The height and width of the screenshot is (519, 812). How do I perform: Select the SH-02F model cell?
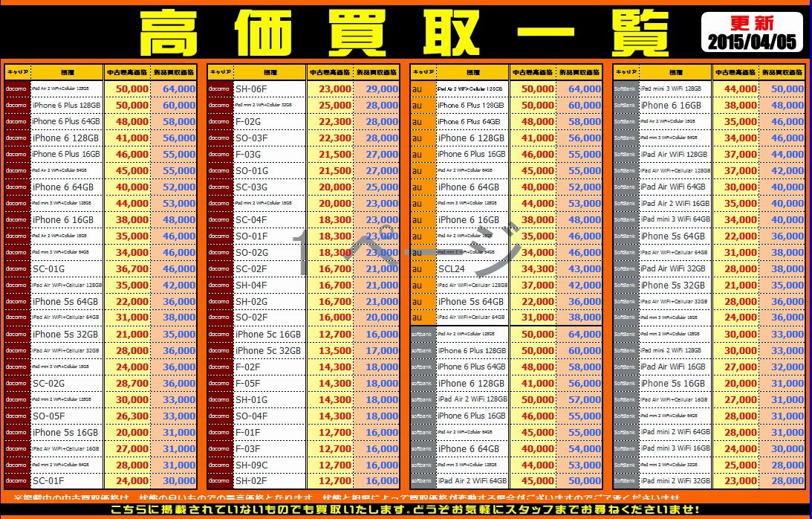(x=270, y=482)
